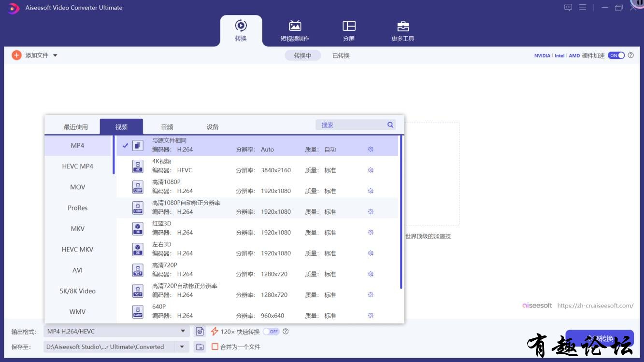Open settings gear for 红蓝3D preset
This screenshot has height=362, width=644.
pos(371,233)
